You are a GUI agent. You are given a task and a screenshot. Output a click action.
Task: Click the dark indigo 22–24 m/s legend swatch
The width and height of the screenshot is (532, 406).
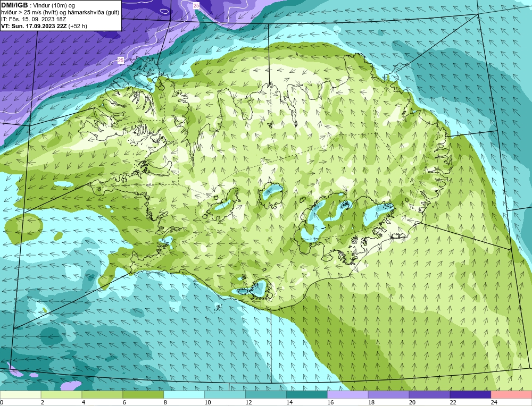(x=470, y=394)
